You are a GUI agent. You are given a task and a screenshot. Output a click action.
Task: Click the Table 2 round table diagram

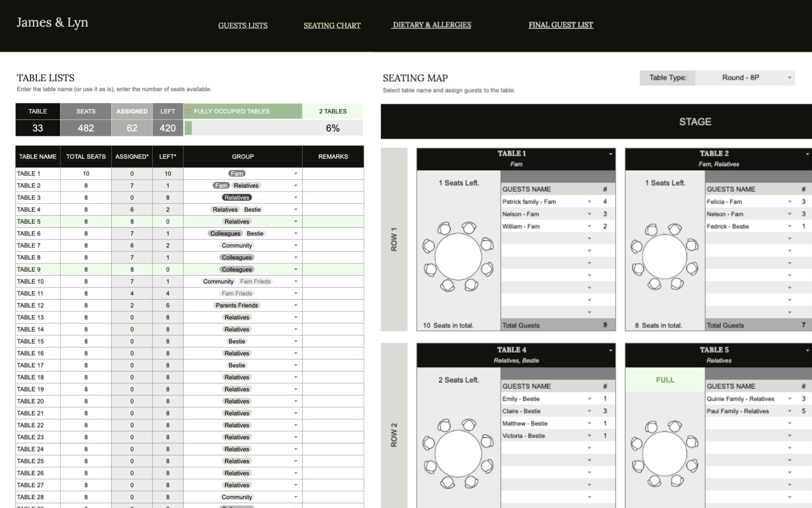pyautogui.click(x=664, y=257)
